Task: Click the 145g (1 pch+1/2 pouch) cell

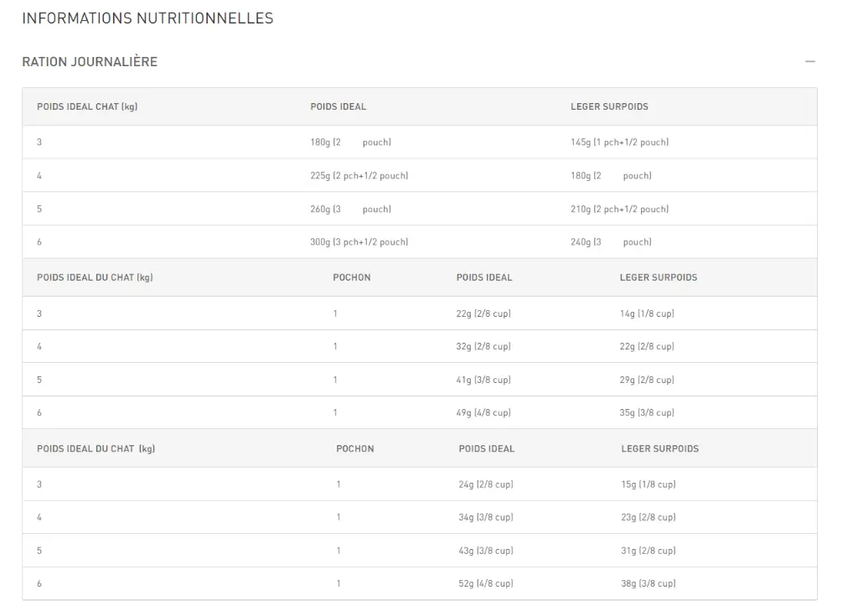Action: pyautogui.click(x=619, y=142)
